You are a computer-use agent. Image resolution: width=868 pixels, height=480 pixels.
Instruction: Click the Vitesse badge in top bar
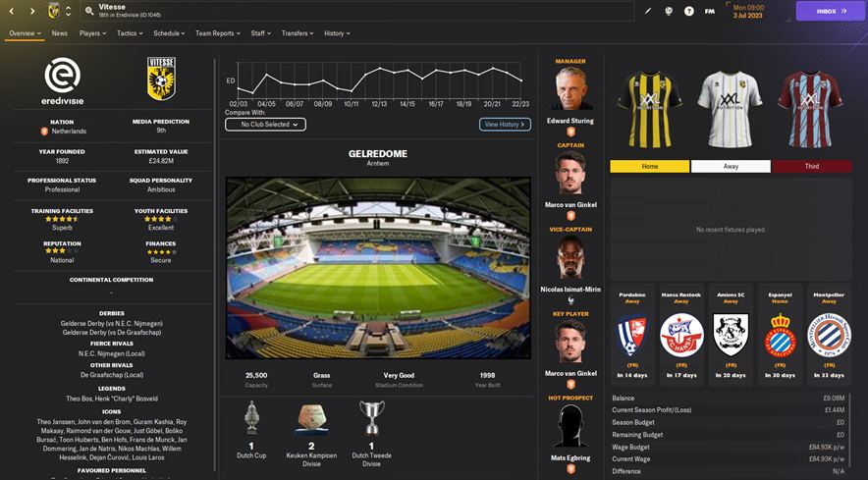(x=54, y=11)
